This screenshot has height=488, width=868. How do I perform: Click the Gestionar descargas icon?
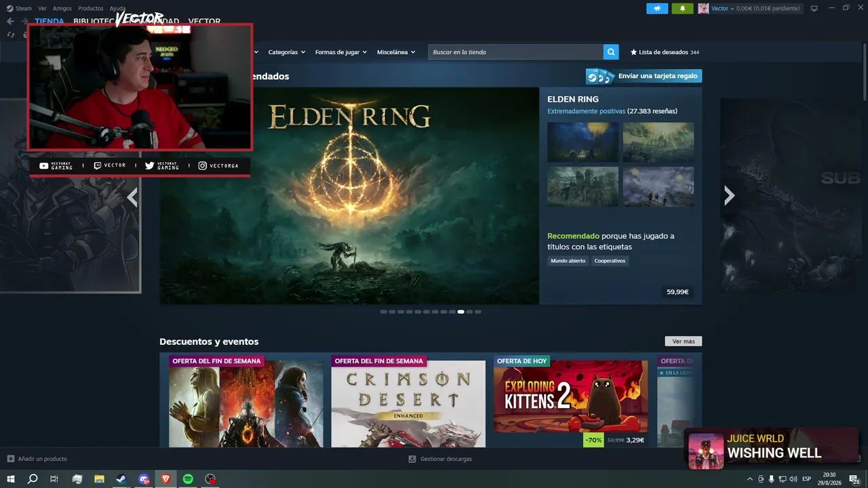pos(412,459)
